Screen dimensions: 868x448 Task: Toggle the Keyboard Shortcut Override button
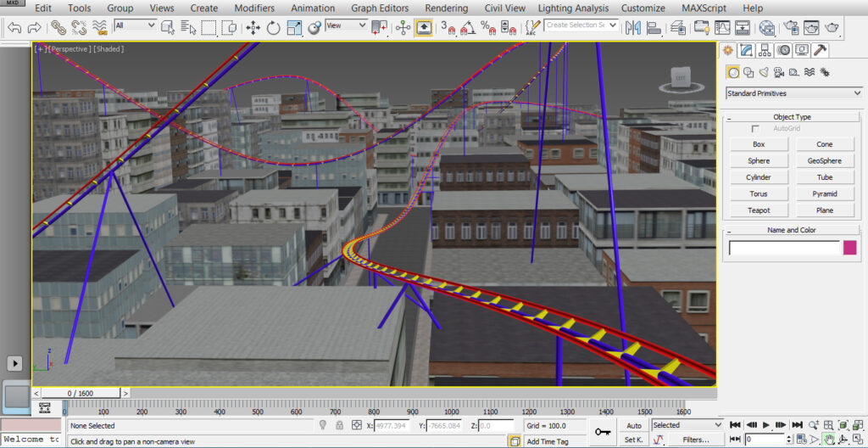[x=424, y=27]
